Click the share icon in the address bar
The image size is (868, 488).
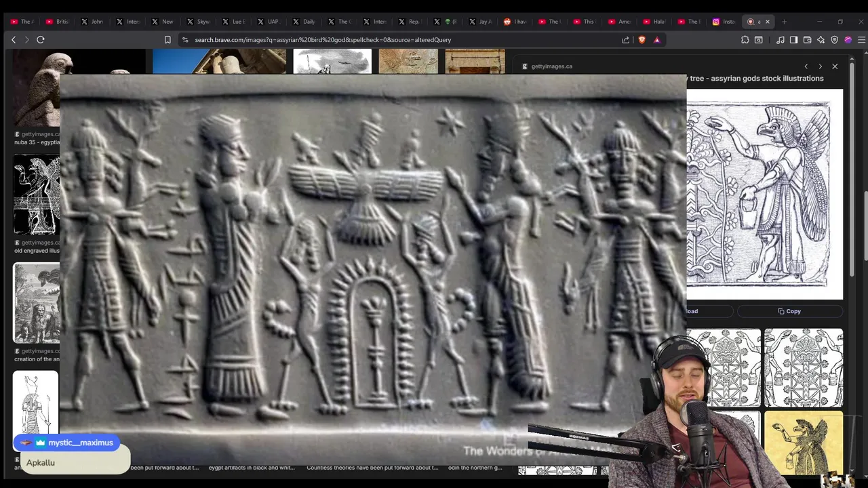625,40
